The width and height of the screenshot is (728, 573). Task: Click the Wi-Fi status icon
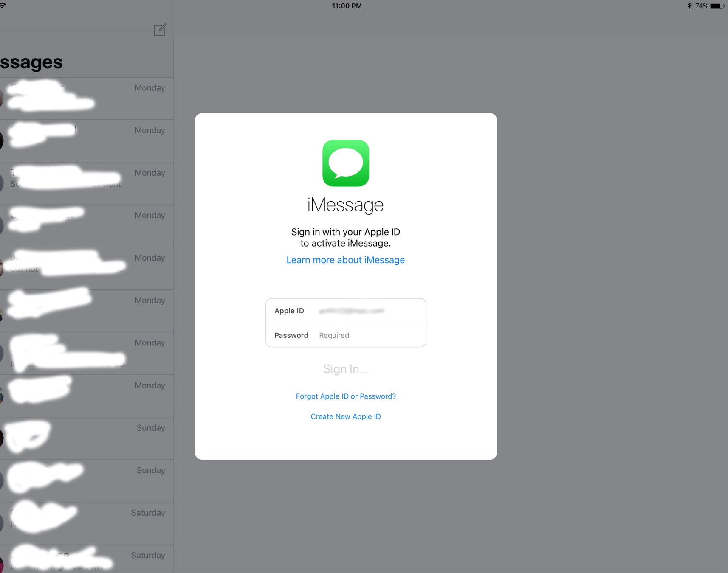(3, 6)
